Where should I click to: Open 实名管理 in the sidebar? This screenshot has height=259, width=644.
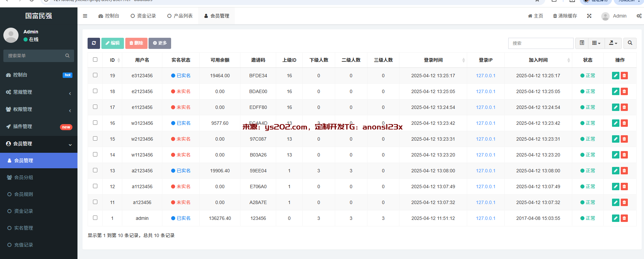pyautogui.click(x=24, y=228)
